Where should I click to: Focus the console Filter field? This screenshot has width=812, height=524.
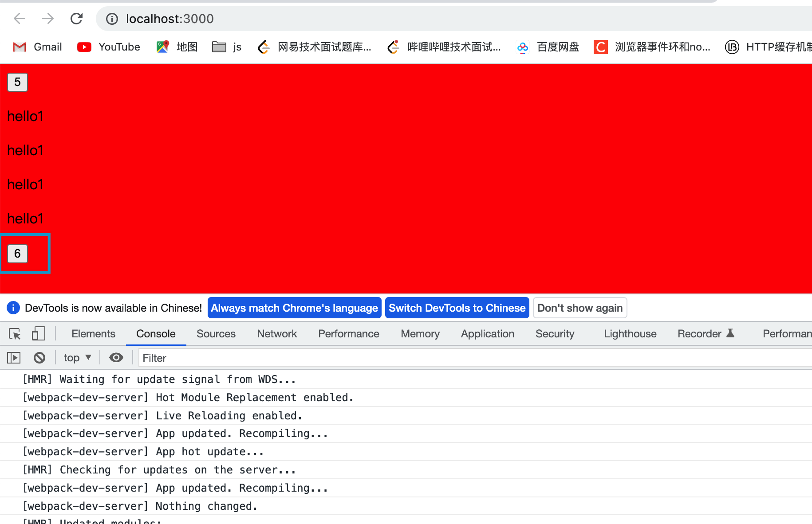click(475, 358)
